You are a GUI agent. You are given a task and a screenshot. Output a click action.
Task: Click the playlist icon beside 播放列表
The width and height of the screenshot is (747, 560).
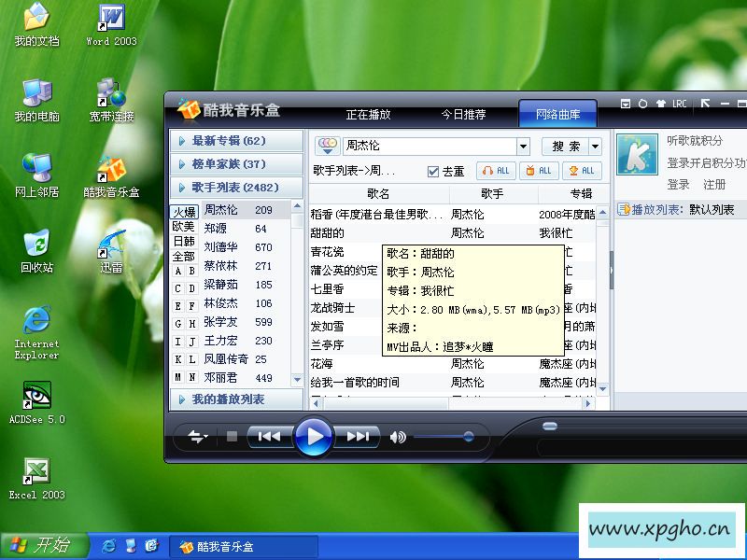point(623,209)
